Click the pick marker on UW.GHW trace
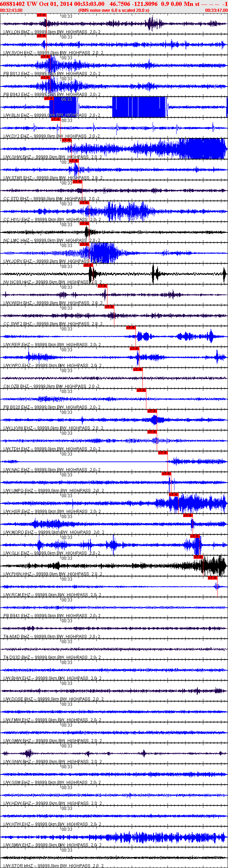This screenshot has width=228, height=868. [66, 140]
